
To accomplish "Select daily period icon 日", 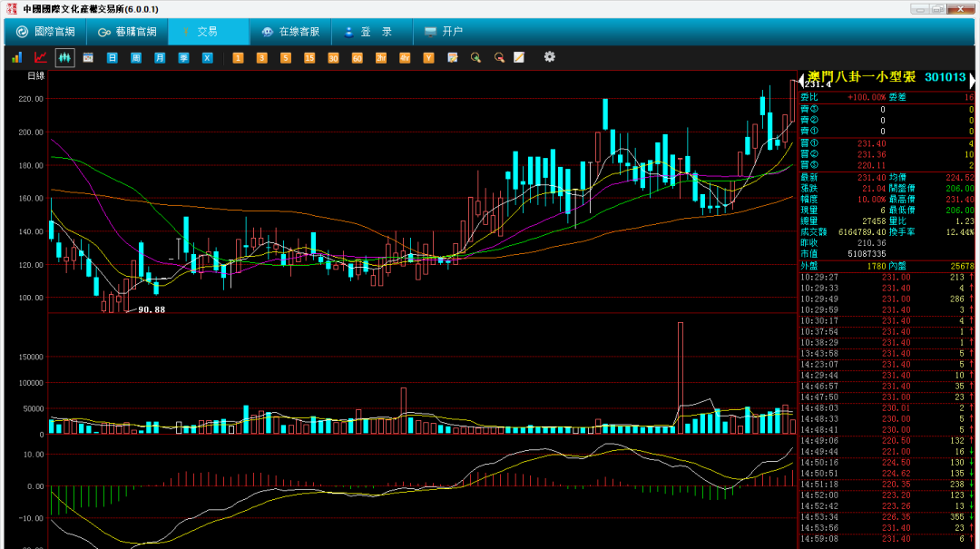I will [112, 57].
